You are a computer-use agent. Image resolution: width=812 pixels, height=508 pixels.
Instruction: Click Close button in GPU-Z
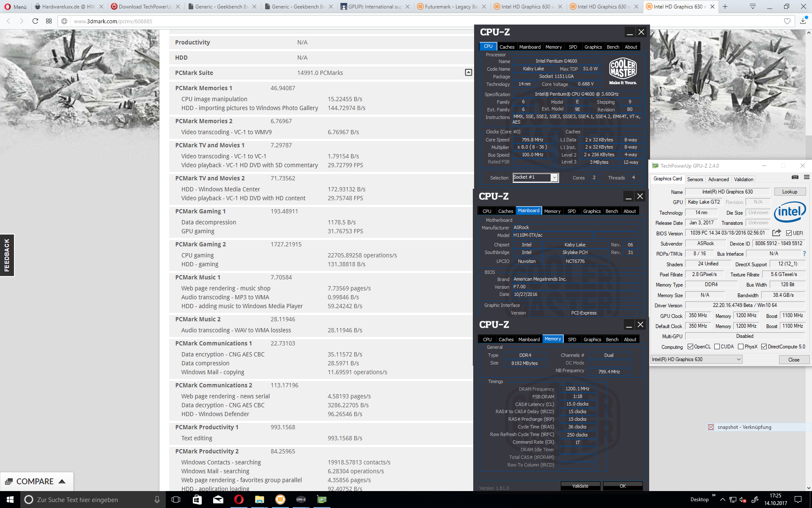coord(794,360)
